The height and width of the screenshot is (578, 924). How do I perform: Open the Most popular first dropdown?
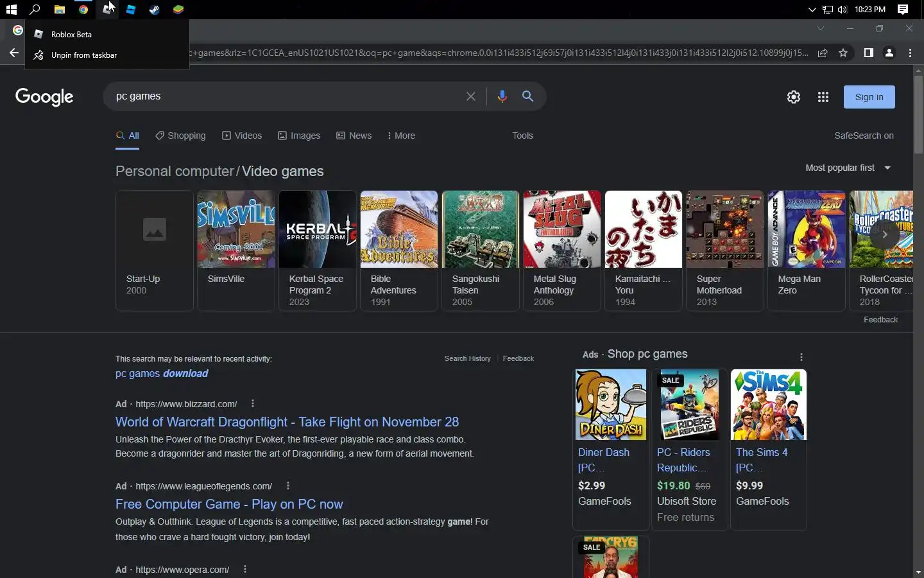(848, 168)
